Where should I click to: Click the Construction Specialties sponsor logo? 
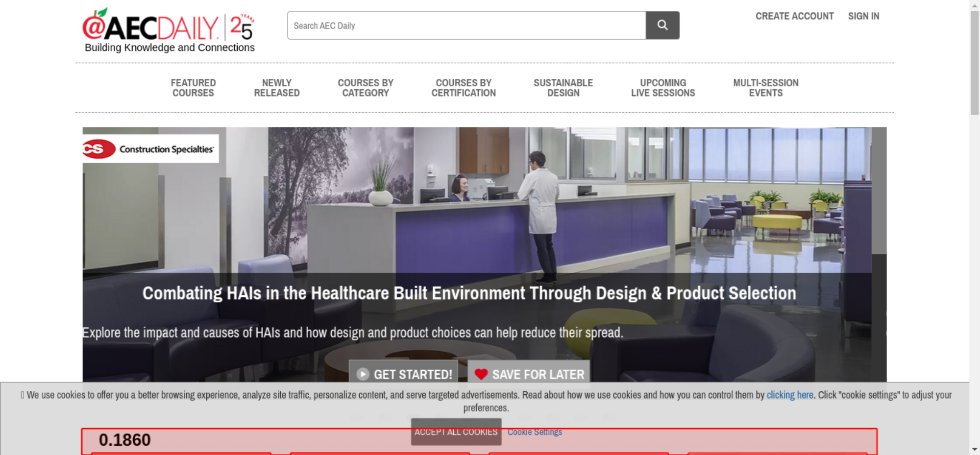click(x=150, y=149)
